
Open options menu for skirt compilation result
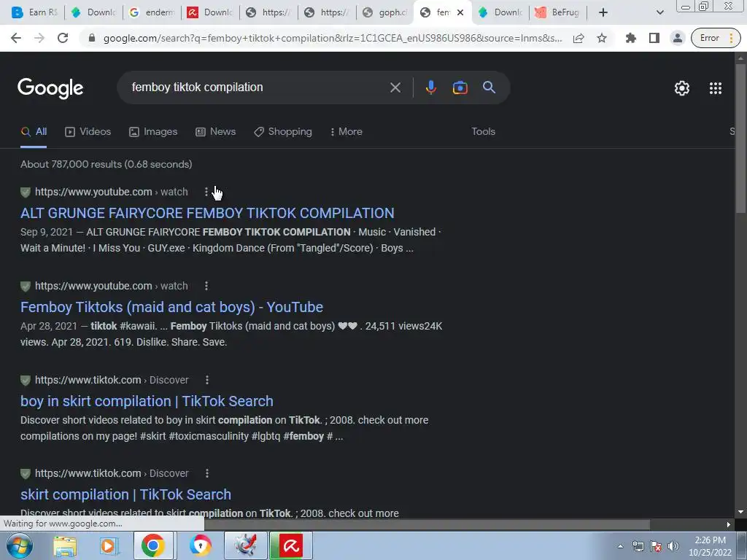pos(206,473)
